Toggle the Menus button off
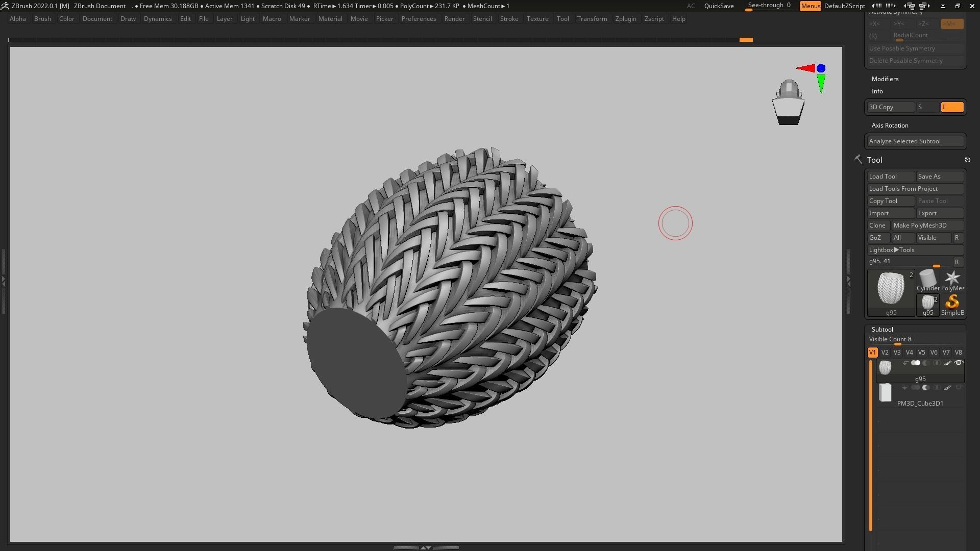980x551 pixels. click(810, 6)
